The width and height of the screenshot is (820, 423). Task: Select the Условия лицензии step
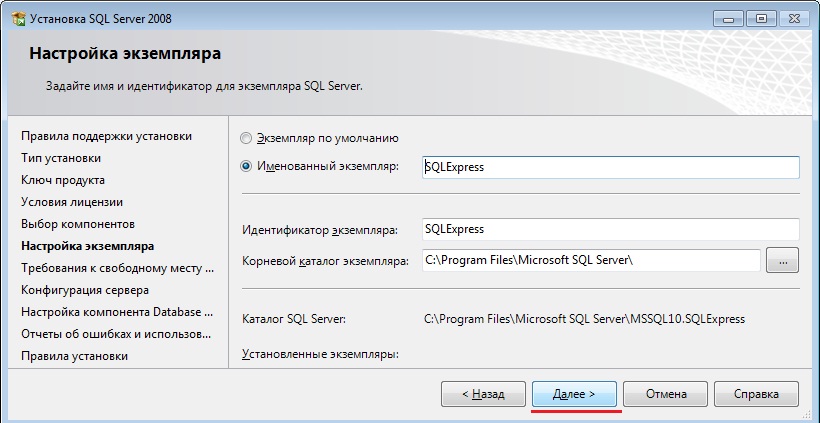[x=72, y=202]
